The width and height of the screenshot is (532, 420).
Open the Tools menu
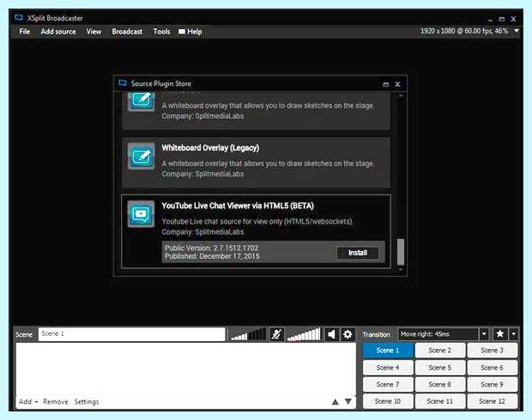click(x=161, y=32)
